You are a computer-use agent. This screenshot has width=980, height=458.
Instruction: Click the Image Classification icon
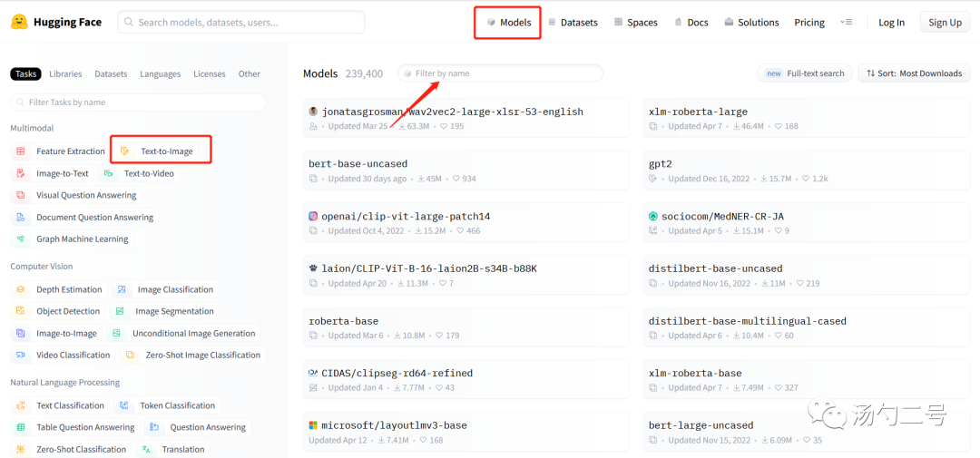(x=122, y=289)
